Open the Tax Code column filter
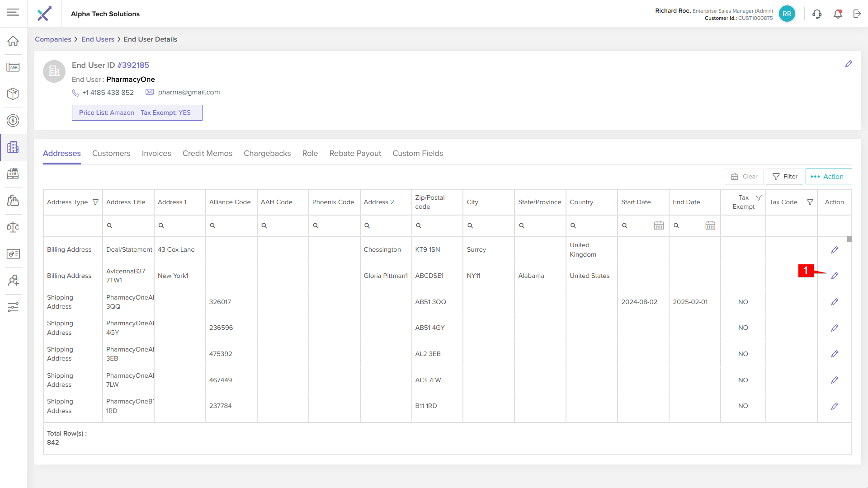Image resolution: width=868 pixels, height=488 pixels. [x=810, y=202]
